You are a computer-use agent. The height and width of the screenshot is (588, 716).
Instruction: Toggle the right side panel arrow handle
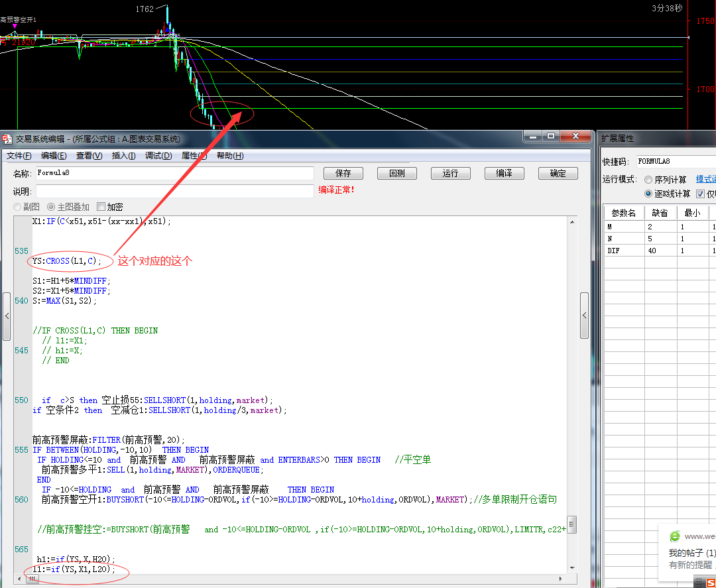tap(584, 315)
